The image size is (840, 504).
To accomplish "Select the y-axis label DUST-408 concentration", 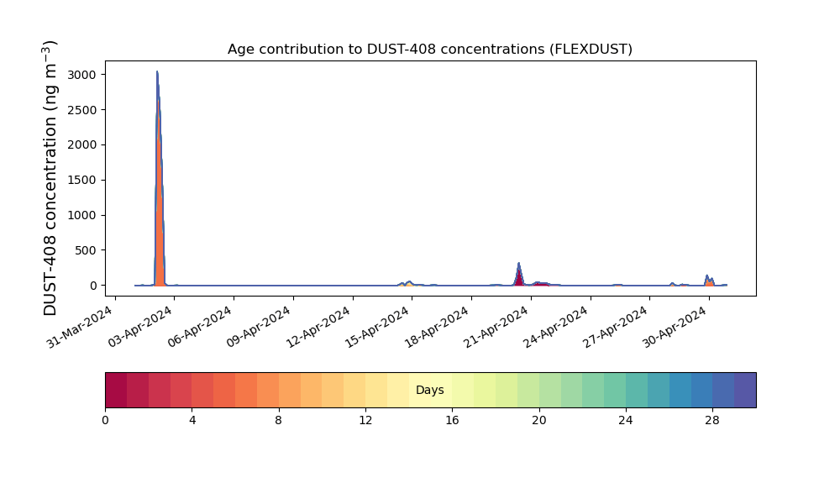I will tap(50, 178).
